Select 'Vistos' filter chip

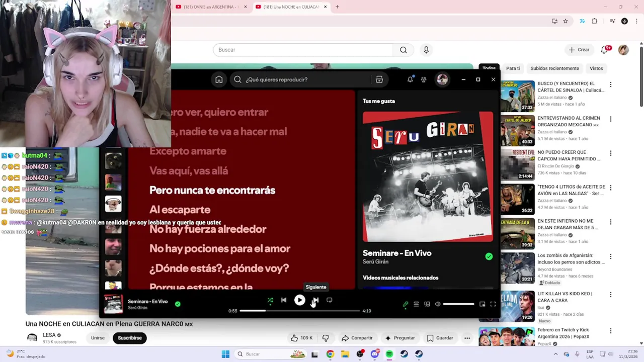tap(596, 68)
